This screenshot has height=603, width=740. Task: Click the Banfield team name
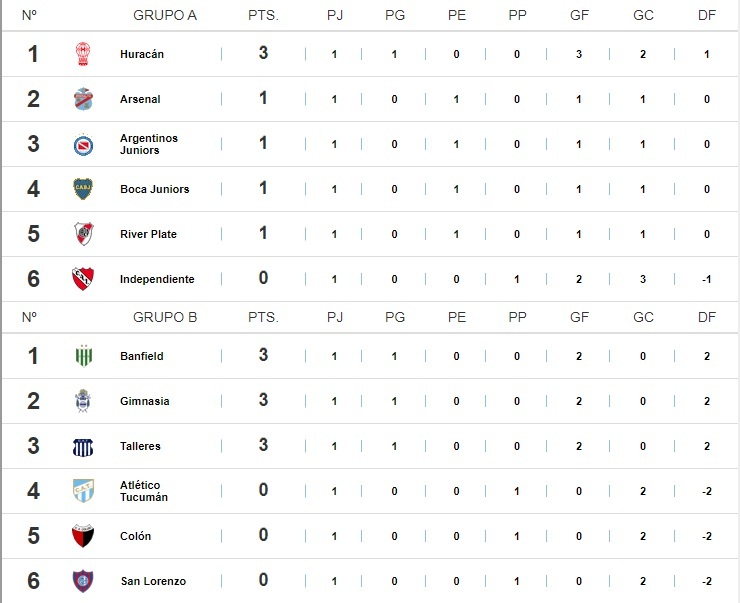(141, 356)
